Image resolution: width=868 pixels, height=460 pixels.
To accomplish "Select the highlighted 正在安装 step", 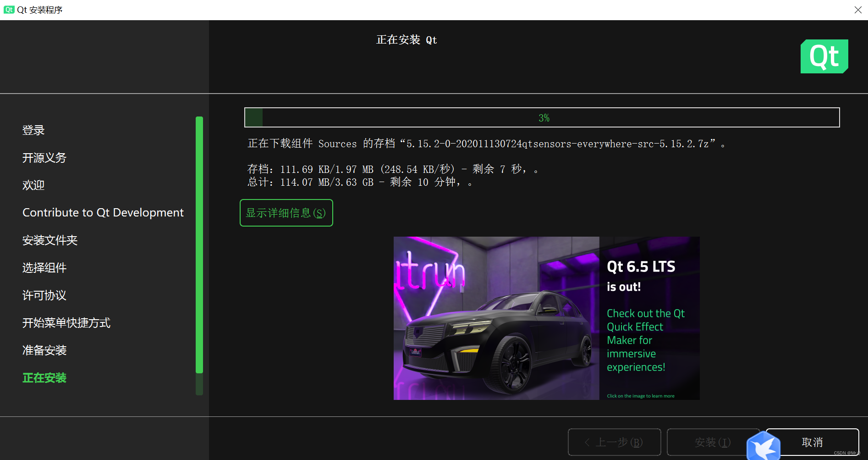I will 44,378.
